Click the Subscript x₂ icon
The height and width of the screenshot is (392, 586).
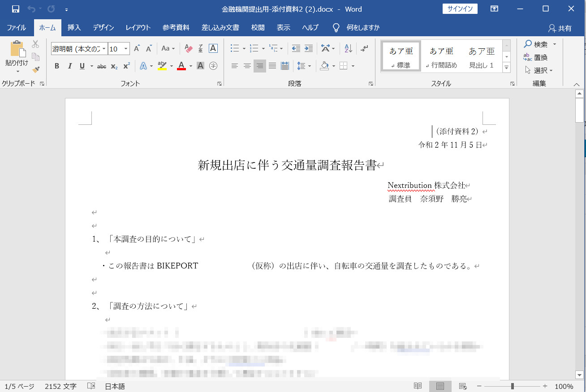coord(114,66)
